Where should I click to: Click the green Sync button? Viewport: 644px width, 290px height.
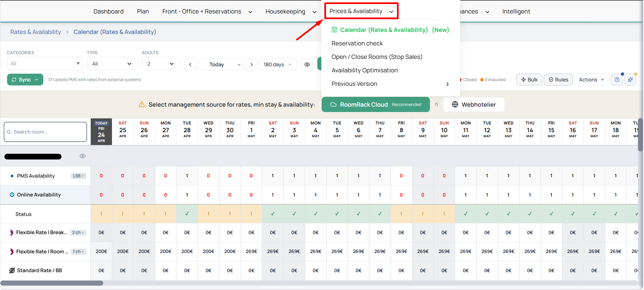coord(25,80)
